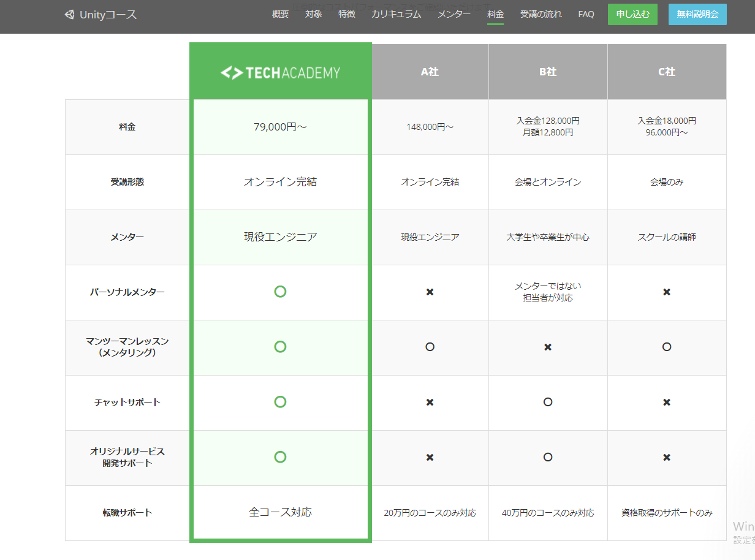Viewport: 755px width, 560px height.
Task: Click TechAcademy circle mark for オリジナルサービス開発サポート
Action: click(x=280, y=457)
